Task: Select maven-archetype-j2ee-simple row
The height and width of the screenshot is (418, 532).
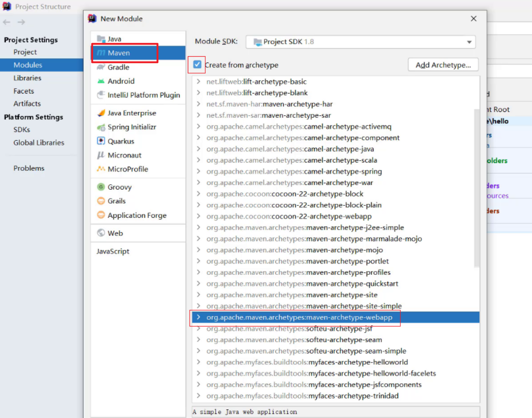Action: coord(336,227)
